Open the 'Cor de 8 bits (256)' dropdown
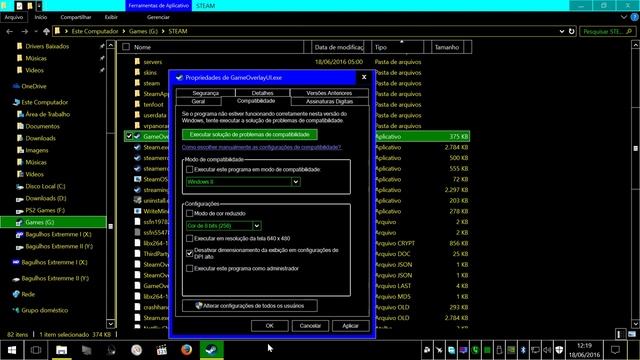 coord(257,226)
